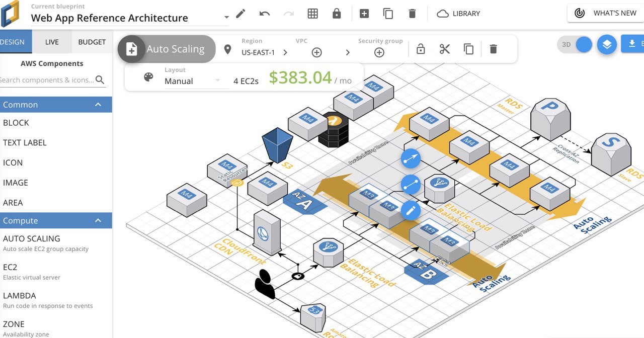644x338 pixels.
Task: Click the magnifier search icon
Action: 100,79
